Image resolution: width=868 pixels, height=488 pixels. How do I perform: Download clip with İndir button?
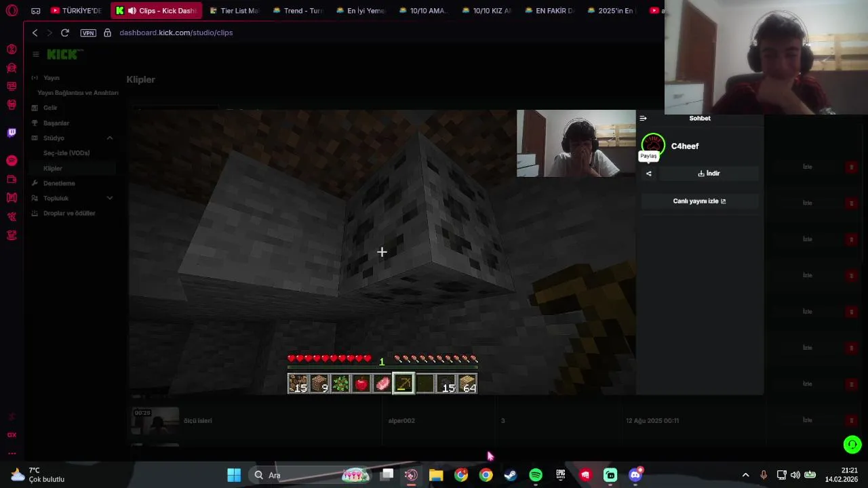709,174
